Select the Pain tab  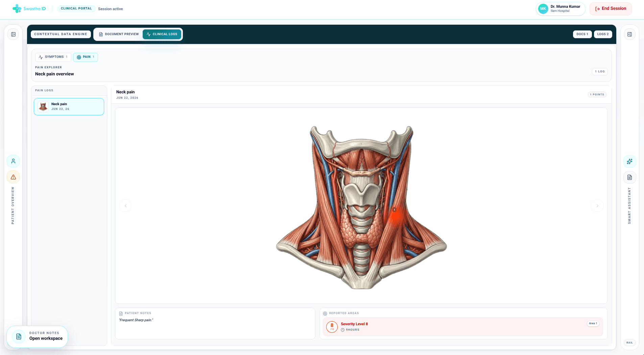pos(86,57)
